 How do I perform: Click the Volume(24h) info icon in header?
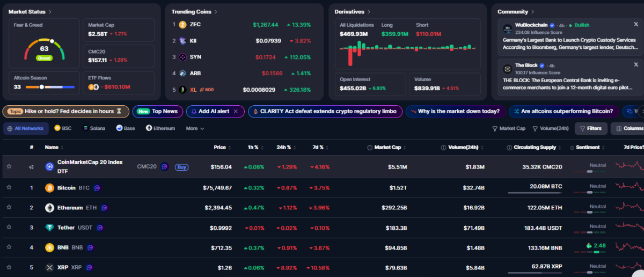tap(443, 147)
